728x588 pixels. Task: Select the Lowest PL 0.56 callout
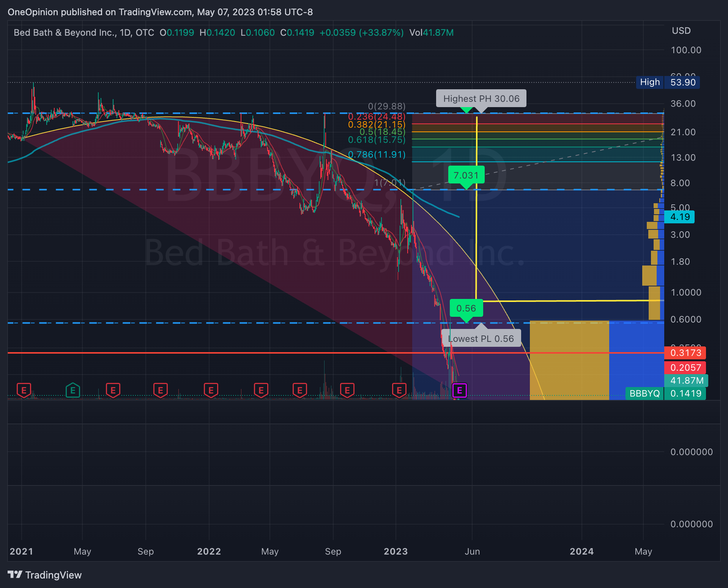[x=481, y=338]
